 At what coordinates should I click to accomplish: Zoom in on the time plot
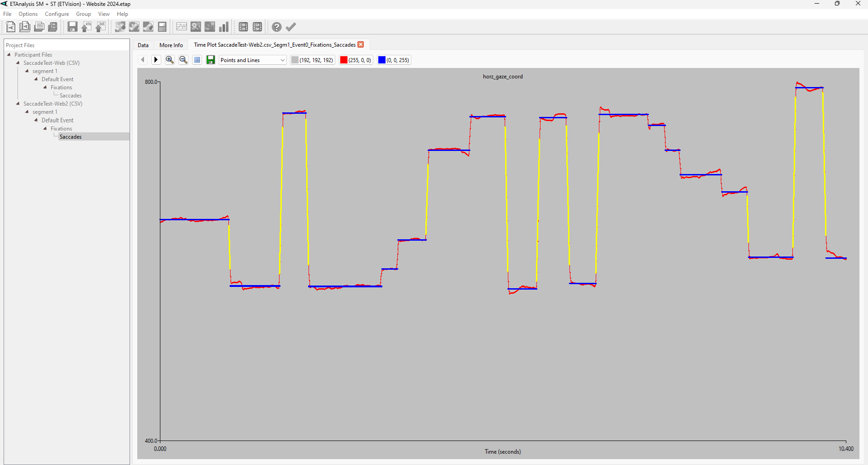coord(170,60)
